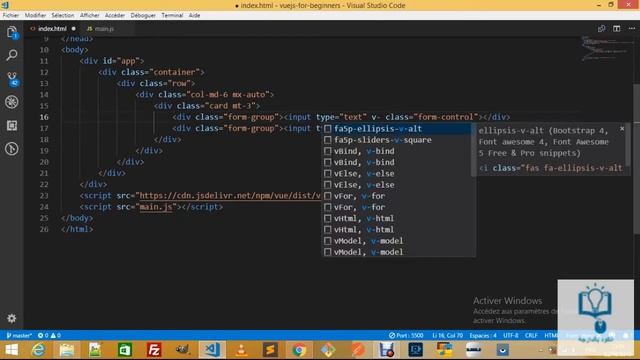Select the fa5p-ellipsis-v-alt suggestion
This screenshot has height=360, width=640.
[x=397, y=129]
